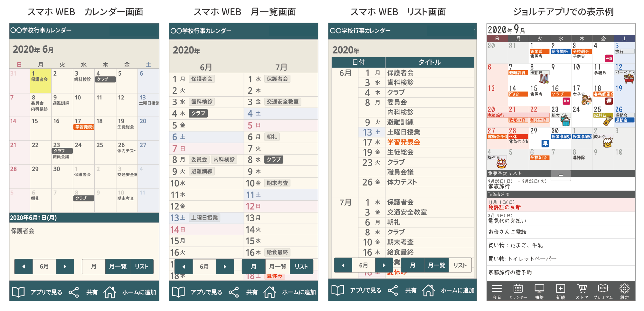Create new entry with 新規 plus icon
644x311 pixels.
561,291
